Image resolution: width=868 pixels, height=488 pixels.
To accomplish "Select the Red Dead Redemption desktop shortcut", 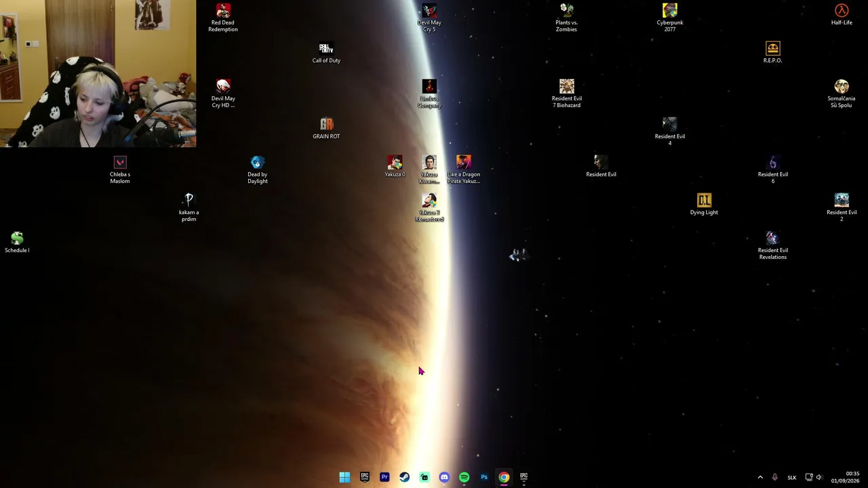I will pos(222,18).
